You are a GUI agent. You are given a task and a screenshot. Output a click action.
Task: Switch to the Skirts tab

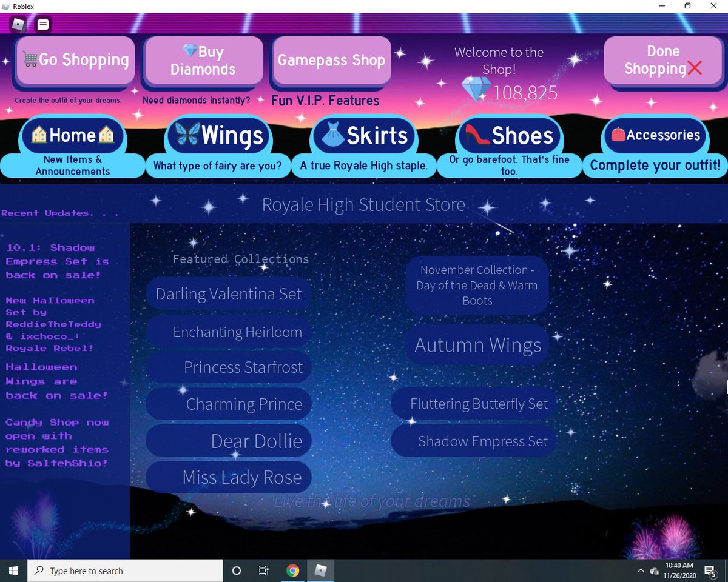(x=364, y=135)
